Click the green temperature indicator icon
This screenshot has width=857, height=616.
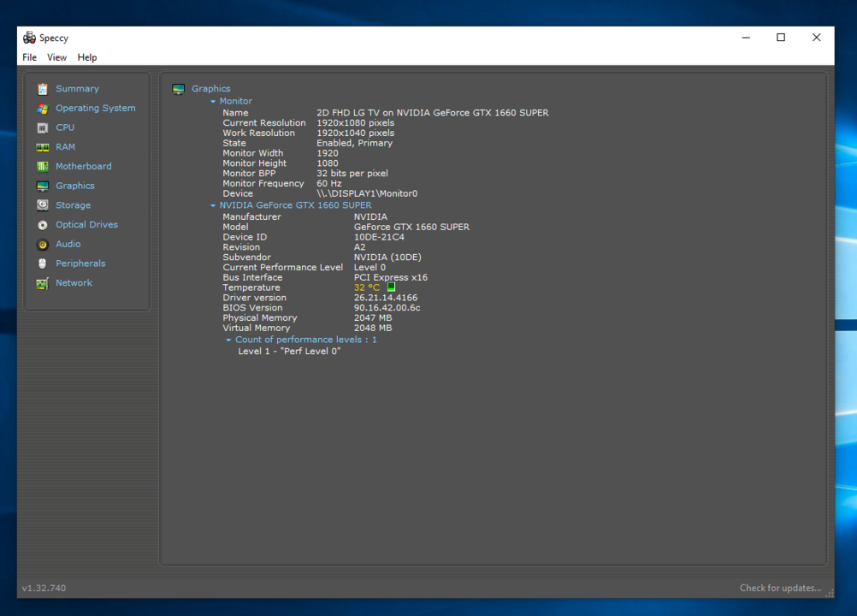point(392,287)
